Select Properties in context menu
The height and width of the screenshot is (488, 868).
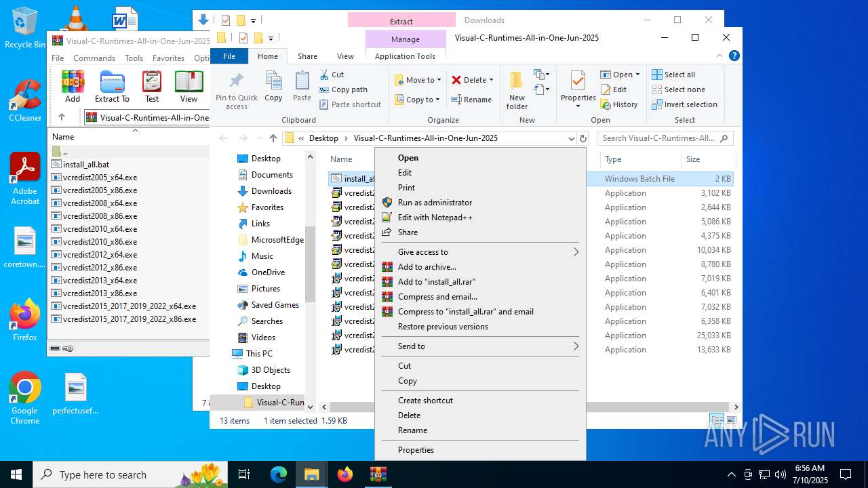pos(480,450)
